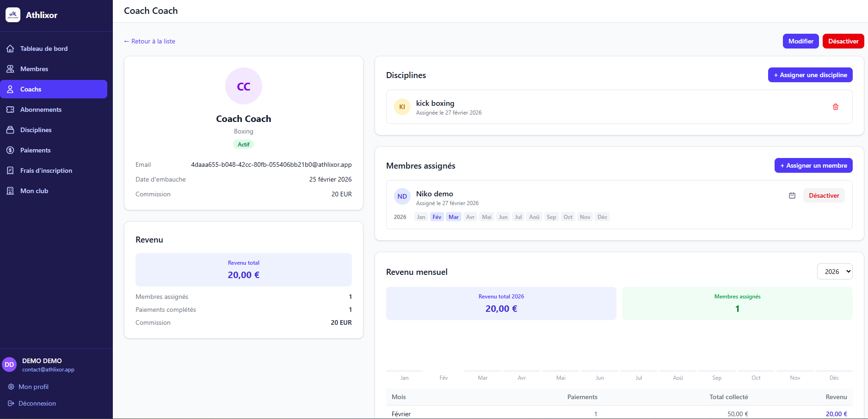
Task: Click the Paiements dollar icon
Action: click(10, 150)
